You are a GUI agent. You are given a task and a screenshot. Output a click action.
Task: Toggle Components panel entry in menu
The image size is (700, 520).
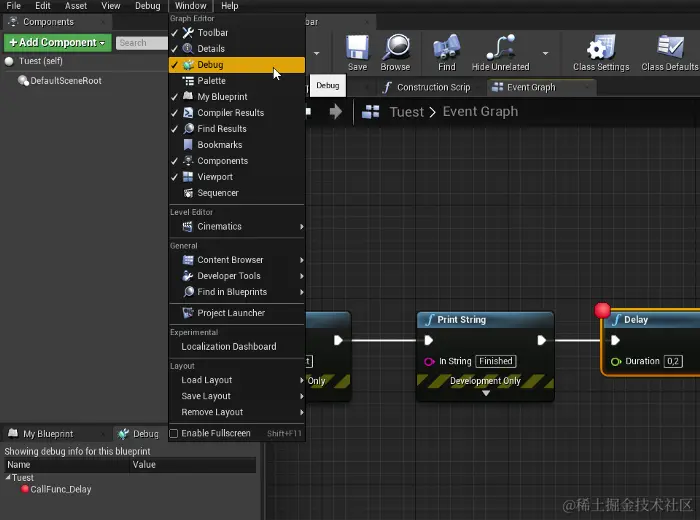pyautogui.click(x=237, y=161)
